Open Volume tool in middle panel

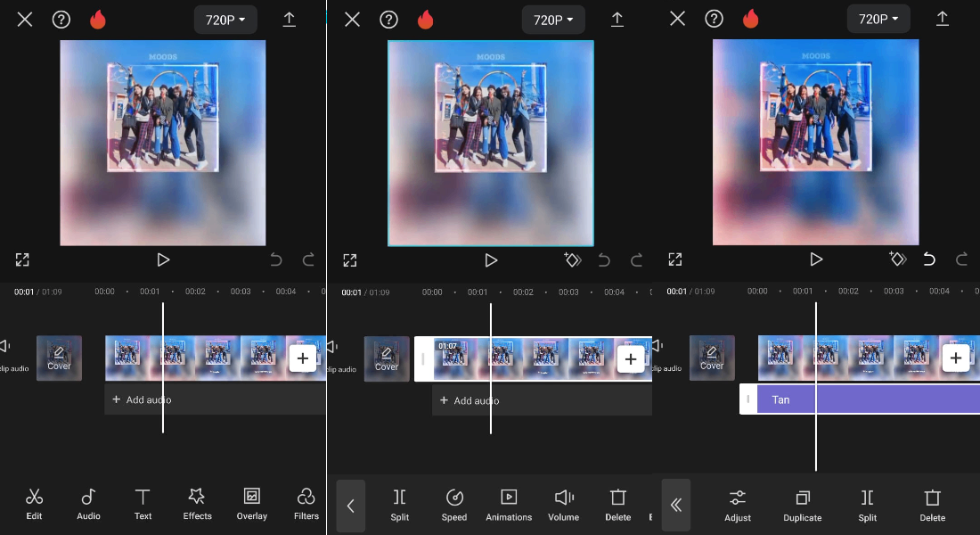point(564,506)
